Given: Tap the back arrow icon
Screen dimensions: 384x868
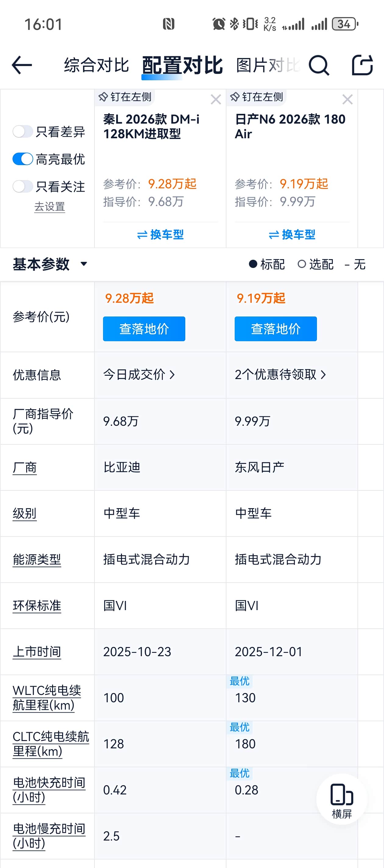Looking at the screenshot, I should [x=22, y=65].
